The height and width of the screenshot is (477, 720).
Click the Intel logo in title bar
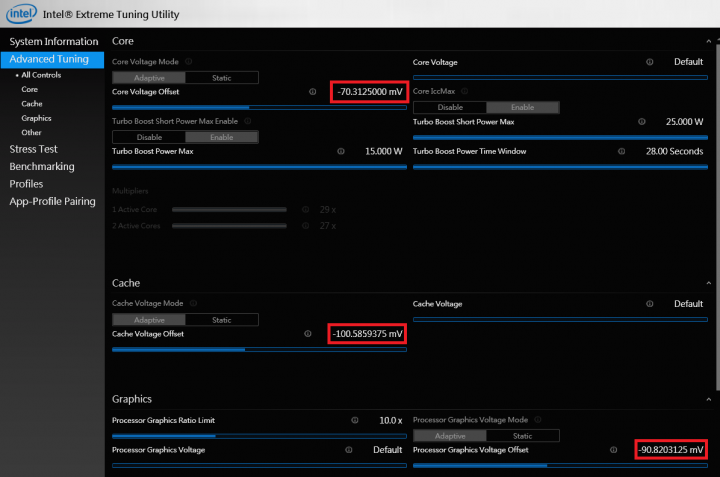21,14
